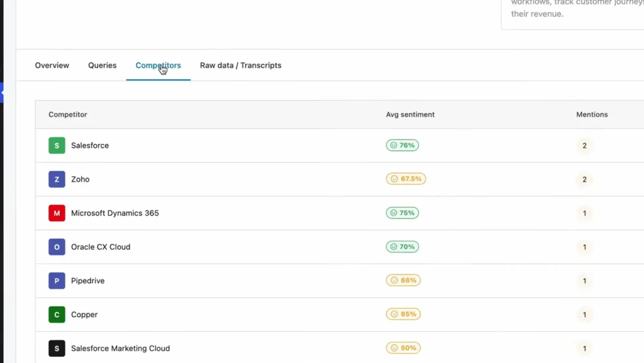Click Oracle CX Cloud name

click(101, 247)
